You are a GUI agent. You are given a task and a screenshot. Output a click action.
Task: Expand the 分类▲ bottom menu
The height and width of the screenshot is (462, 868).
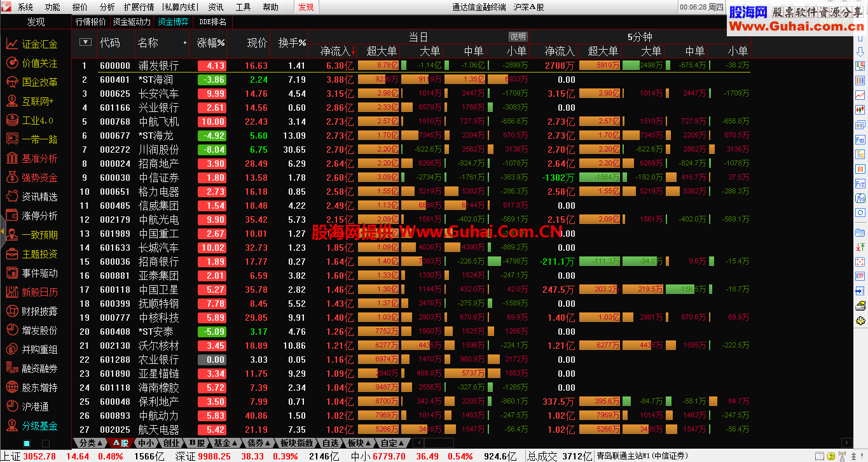92,443
